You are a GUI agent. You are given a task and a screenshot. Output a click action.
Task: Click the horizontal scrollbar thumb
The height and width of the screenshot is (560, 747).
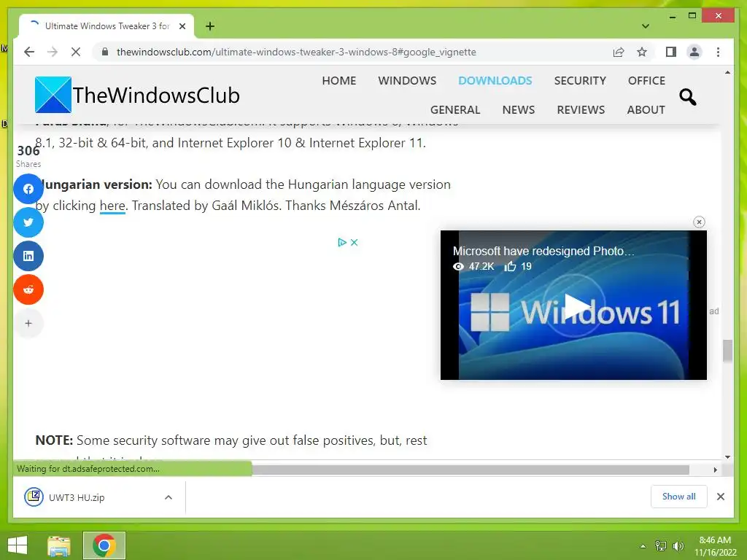pos(471,470)
